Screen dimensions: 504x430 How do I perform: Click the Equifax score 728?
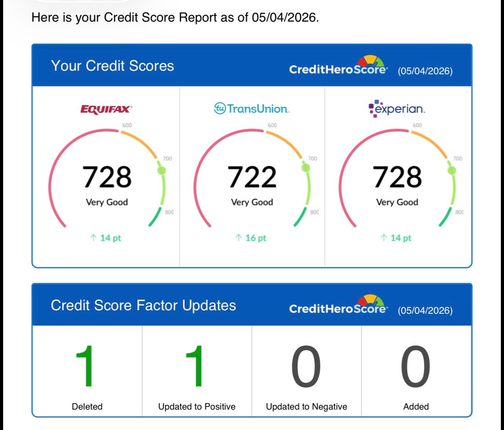coord(107,177)
